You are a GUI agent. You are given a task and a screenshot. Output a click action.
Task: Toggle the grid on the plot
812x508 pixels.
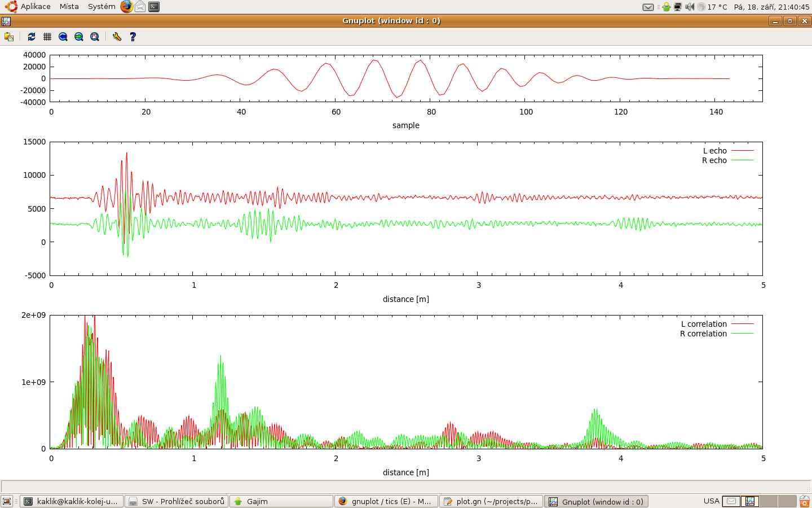point(47,37)
